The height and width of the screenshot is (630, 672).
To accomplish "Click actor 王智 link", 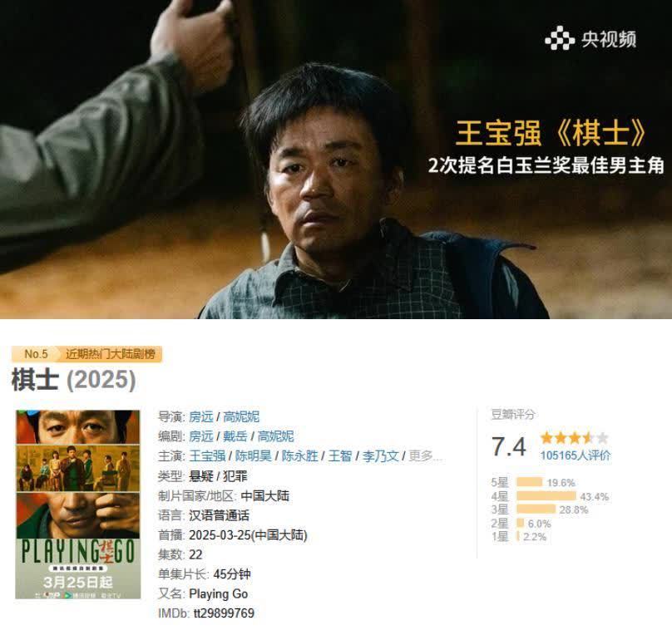I will coord(340,455).
